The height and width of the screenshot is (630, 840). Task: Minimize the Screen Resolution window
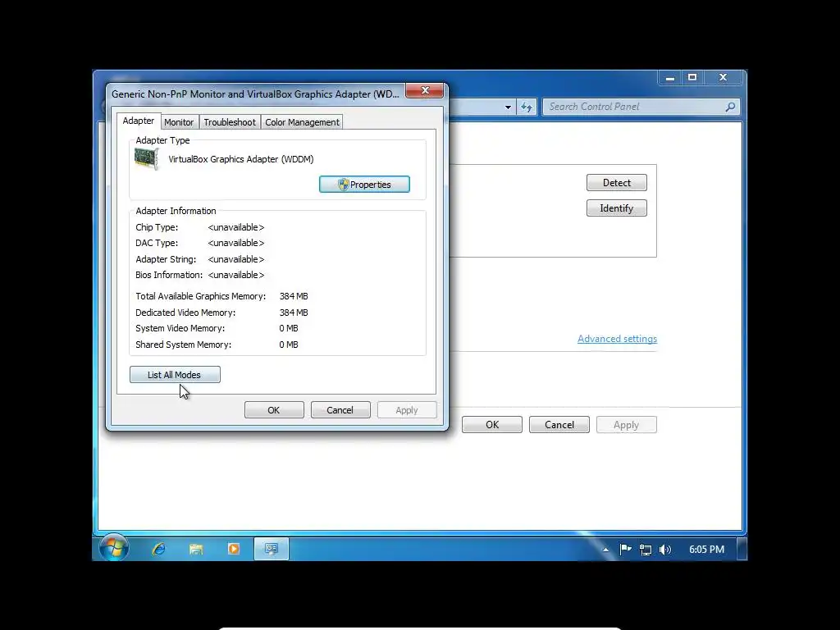click(669, 78)
